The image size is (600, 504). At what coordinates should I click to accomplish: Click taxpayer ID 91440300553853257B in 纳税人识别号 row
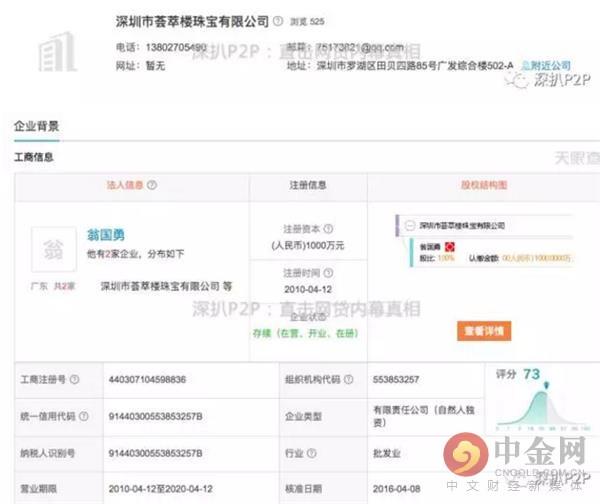155,453
